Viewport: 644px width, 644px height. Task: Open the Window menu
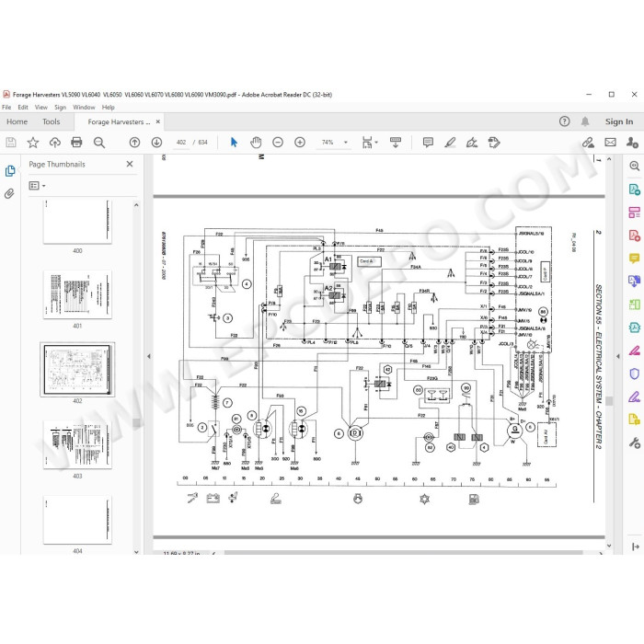point(84,108)
